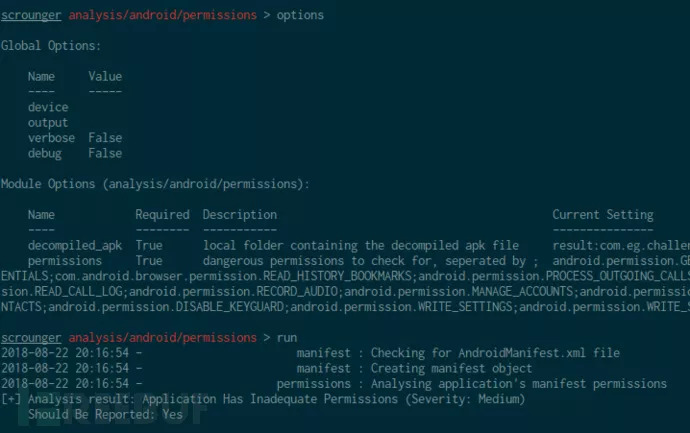
Task: Select the 'output' global option name
Action: (48, 123)
